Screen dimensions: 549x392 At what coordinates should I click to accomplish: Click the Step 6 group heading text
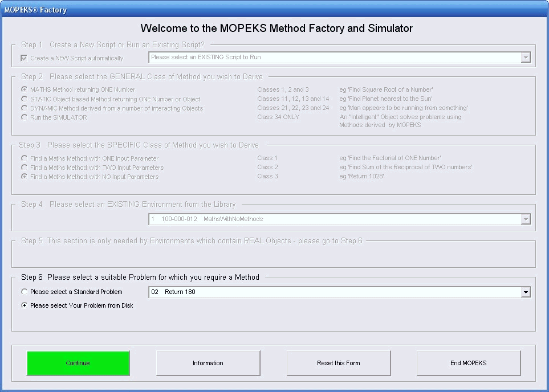pyautogui.click(x=140, y=277)
